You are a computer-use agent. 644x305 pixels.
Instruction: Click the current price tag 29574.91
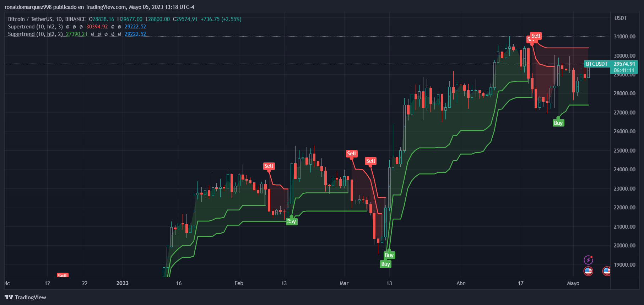624,64
